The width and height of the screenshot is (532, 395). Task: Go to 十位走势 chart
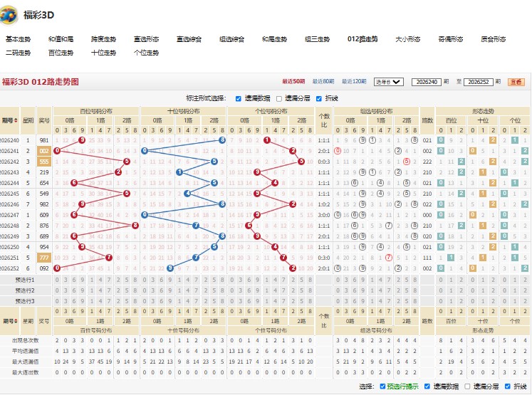pos(103,53)
